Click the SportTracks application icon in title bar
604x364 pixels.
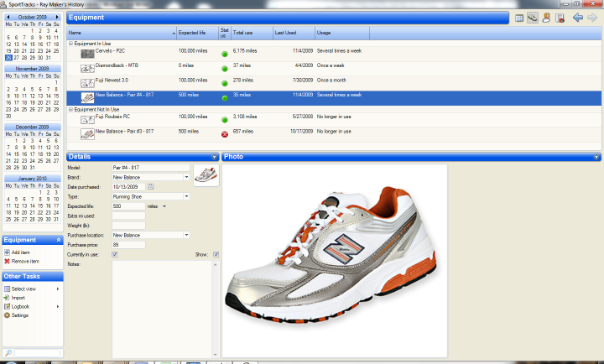(x=3, y=5)
